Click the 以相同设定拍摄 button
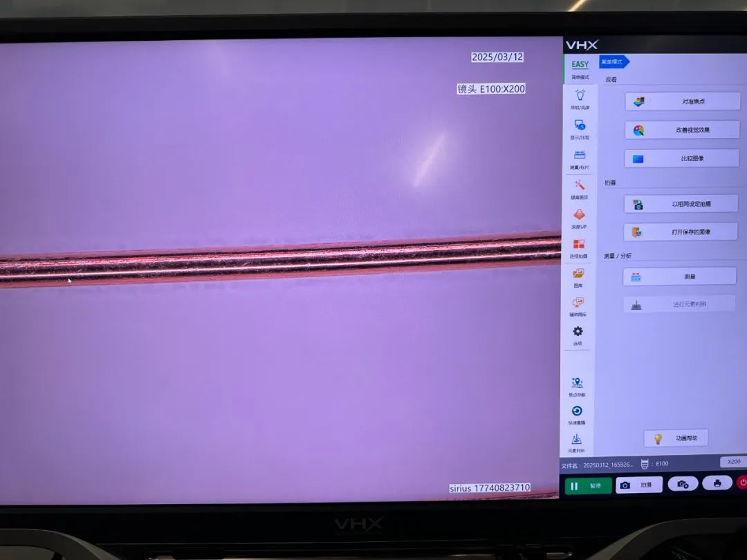Screen dimensions: 747x560 pos(681,204)
